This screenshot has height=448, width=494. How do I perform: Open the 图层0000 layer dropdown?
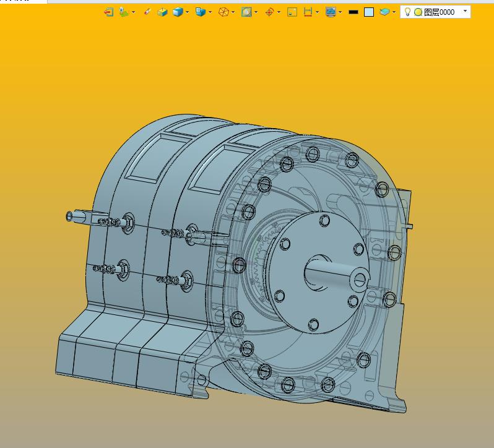(465, 11)
